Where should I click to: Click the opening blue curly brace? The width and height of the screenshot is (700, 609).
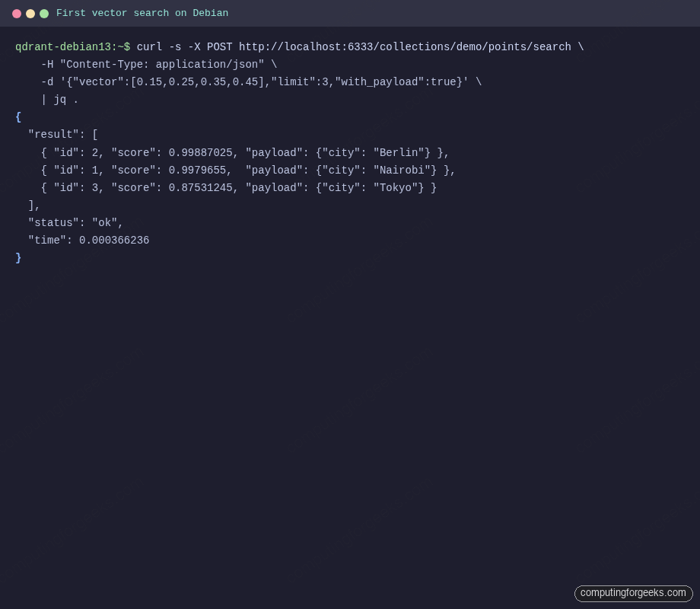coord(18,117)
